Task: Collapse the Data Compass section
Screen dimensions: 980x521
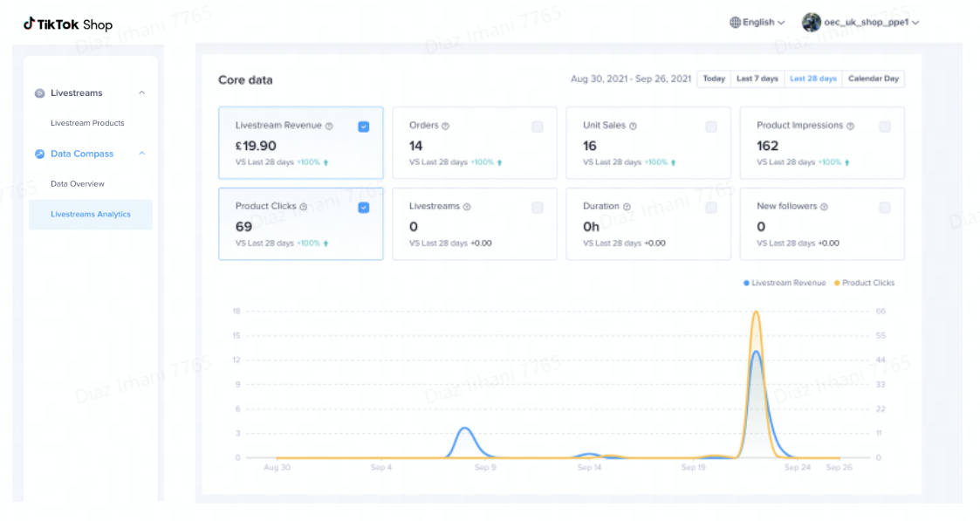Action: pos(142,154)
